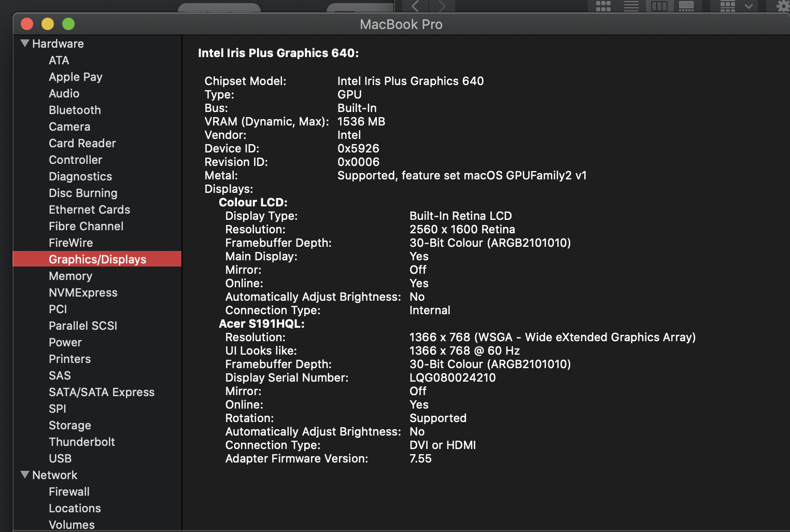Click the 'Acer S191HQL:' display heading
This screenshot has width=790, height=532.
pos(262,324)
